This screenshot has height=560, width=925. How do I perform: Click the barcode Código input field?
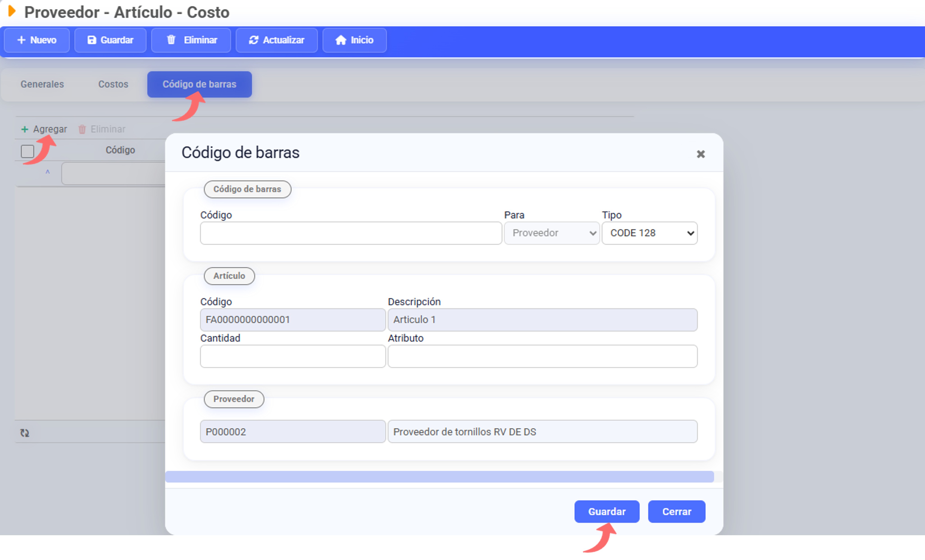351,233
